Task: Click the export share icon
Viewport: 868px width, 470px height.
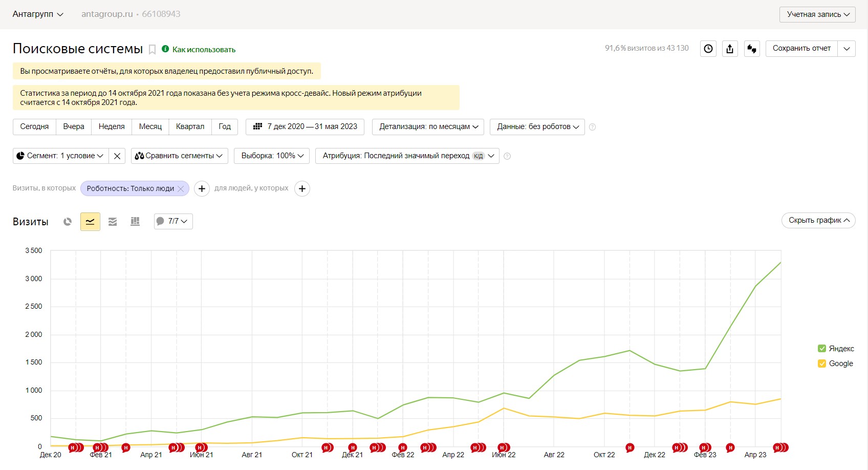Action: click(x=730, y=49)
